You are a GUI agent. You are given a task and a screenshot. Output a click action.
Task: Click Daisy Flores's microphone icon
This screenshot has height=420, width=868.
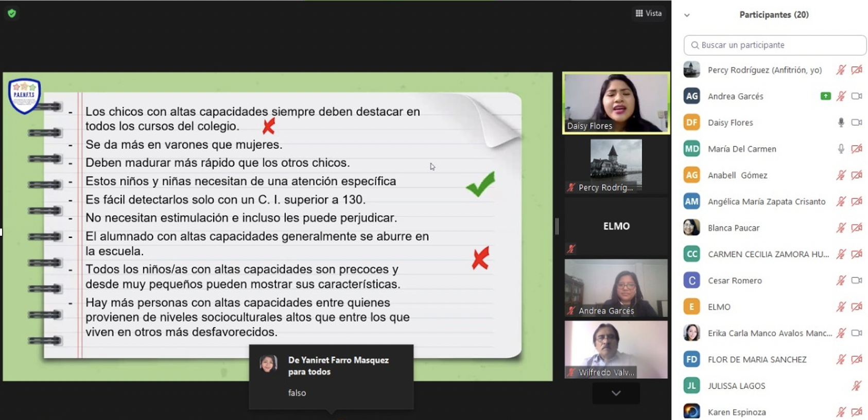pyautogui.click(x=841, y=122)
